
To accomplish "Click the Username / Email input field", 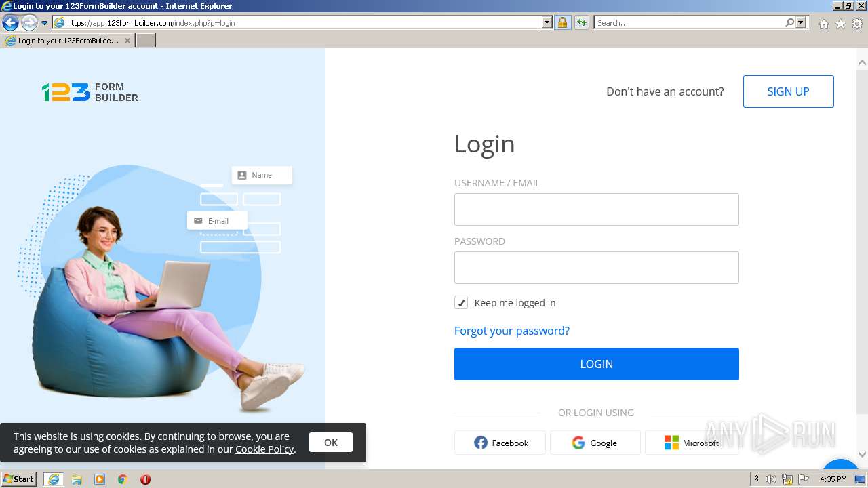I will coord(596,209).
